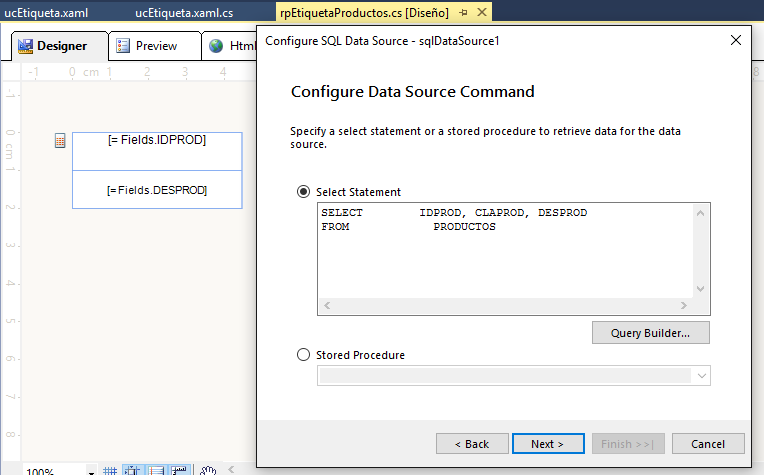The width and height of the screenshot is (764, 475).
Task: Select the hand pan tool
Action: click(x=207, y=469)
